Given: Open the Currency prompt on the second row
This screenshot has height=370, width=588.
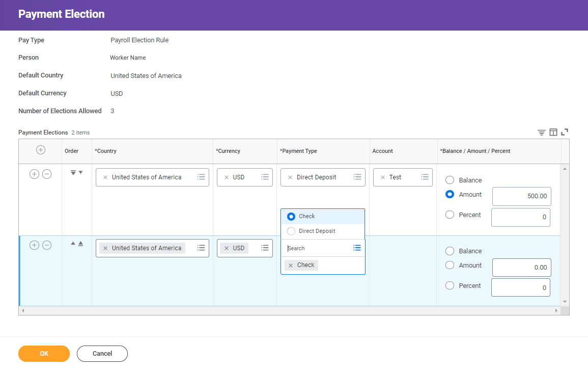Looking at the screenshot, I should click(x=265, y=248).
